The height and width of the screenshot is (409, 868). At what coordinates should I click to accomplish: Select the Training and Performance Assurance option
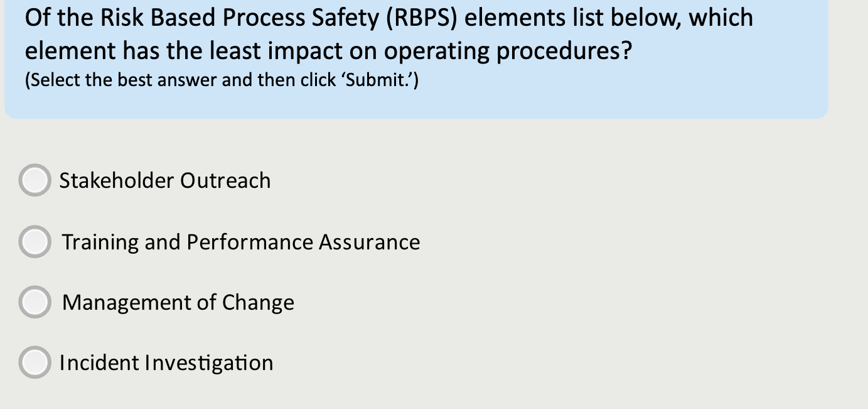point(35,241)
